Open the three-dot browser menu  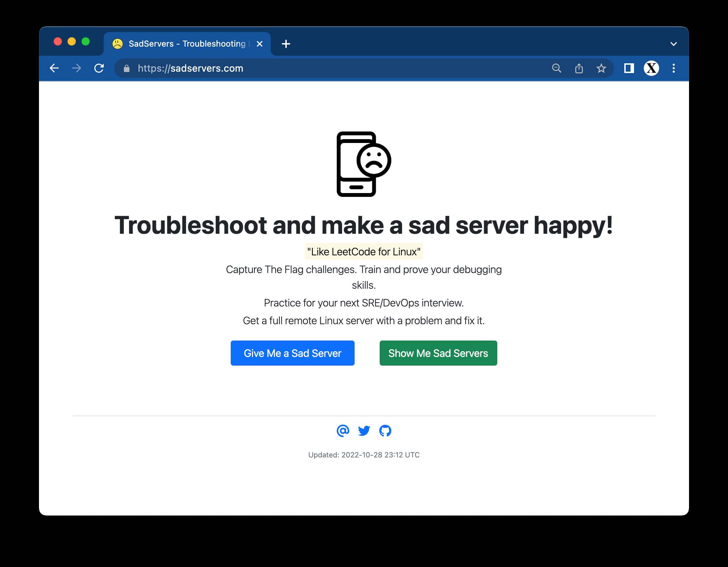674,68
